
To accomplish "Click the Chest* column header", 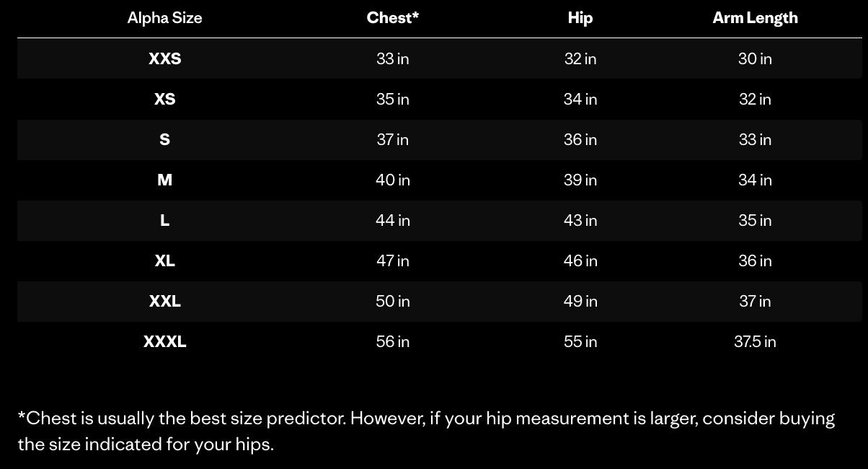I will [392, 18].
